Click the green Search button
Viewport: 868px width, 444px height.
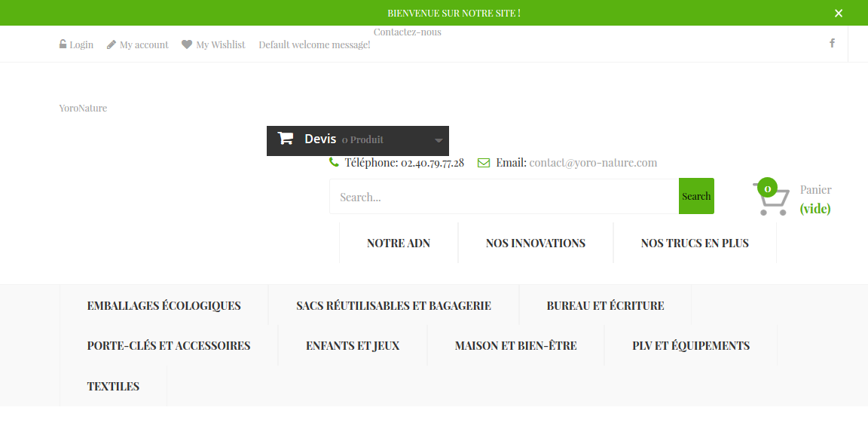coord(696,196)
